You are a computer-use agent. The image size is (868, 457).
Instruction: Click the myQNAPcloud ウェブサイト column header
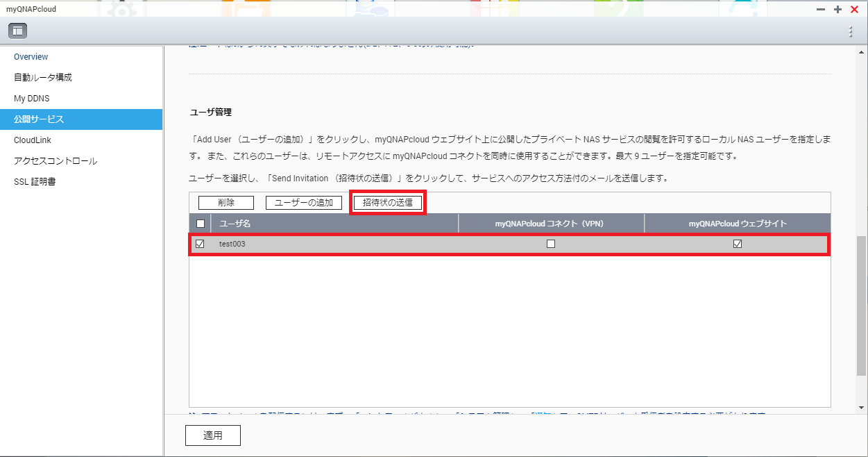click(738, 224)
